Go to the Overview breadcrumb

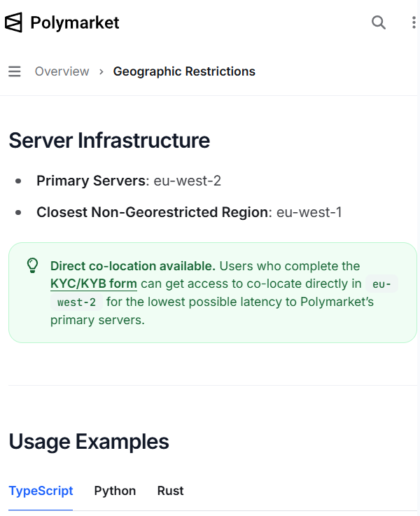click(x=62, y=71)
